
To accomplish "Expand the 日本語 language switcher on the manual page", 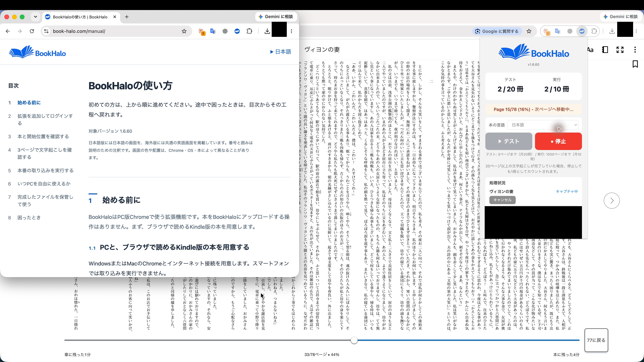I will [x=281, y=52].
